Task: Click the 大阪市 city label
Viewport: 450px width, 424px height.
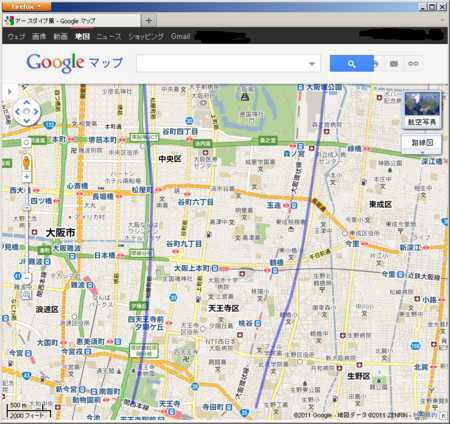Action: [x=60, y=233]
